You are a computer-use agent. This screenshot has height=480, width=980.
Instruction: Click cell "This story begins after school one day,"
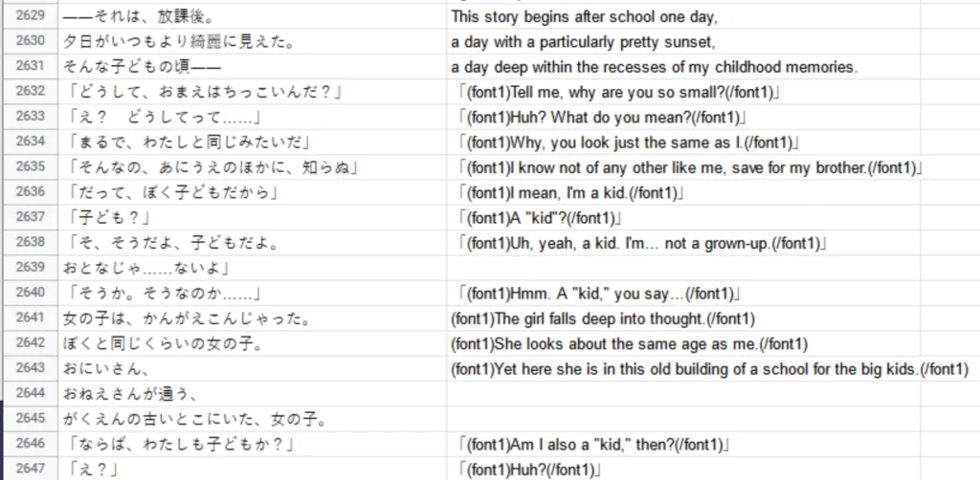pos(584,17)
